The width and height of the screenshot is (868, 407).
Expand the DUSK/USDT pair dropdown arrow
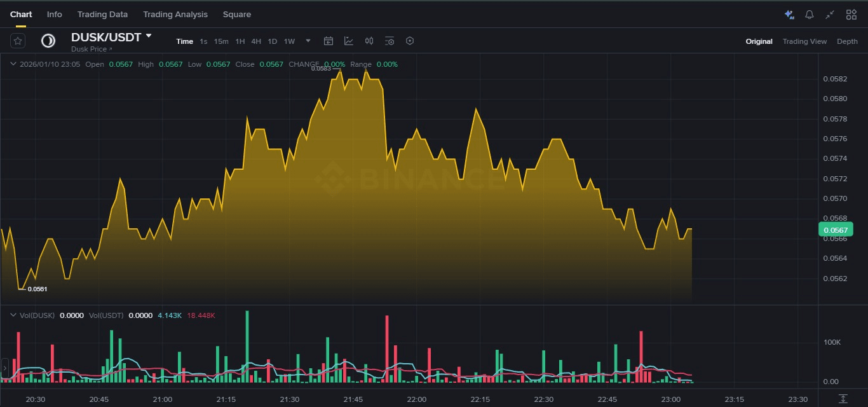pyautogui.click(x=149, y=36)
